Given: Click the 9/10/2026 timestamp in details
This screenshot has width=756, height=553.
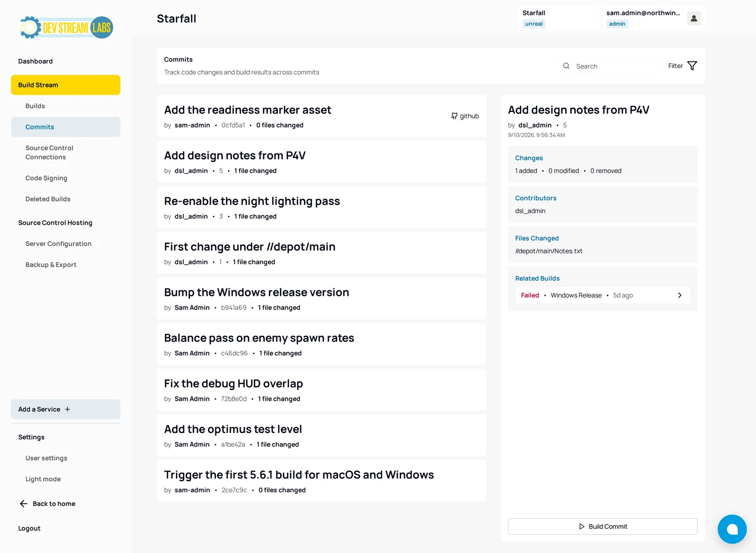Looking at the screenshot, I should click(x=536, y=135).
